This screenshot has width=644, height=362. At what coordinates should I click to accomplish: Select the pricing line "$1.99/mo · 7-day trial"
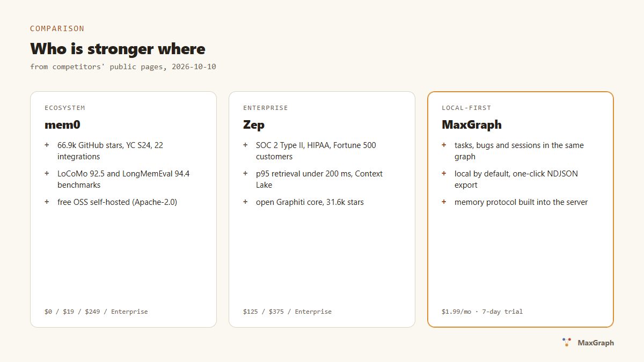pyautogui.click(x=482, y=312)
